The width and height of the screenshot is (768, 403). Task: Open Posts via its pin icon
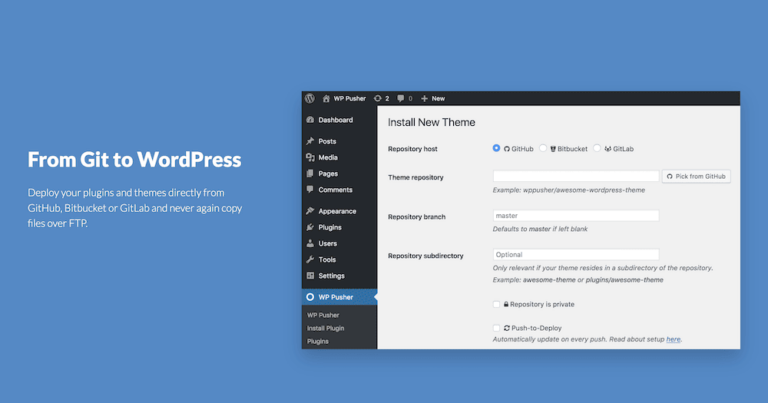pos(310,142)
